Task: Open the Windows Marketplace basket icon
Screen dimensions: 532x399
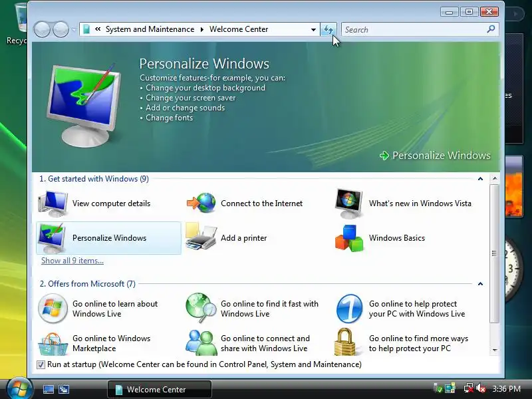Action: 53,344
